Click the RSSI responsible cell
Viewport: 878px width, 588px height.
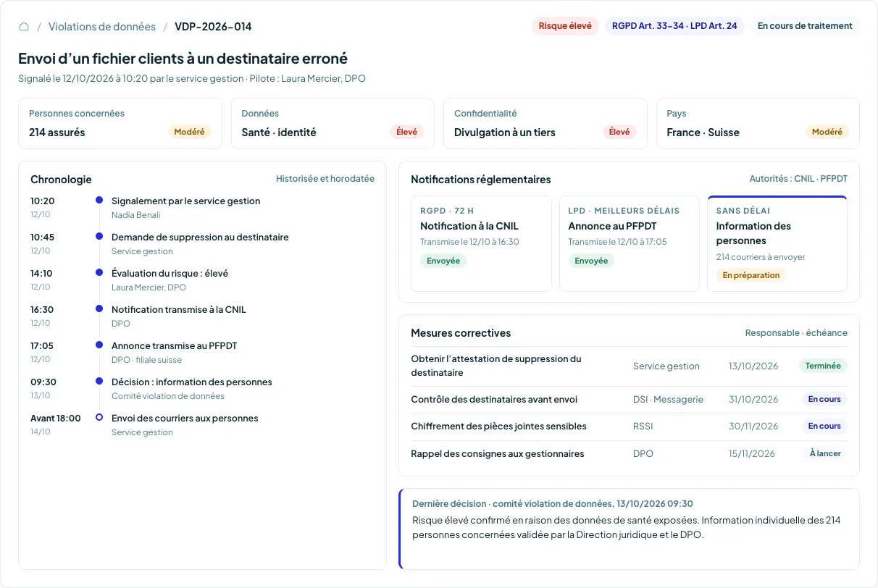[643, 427]
